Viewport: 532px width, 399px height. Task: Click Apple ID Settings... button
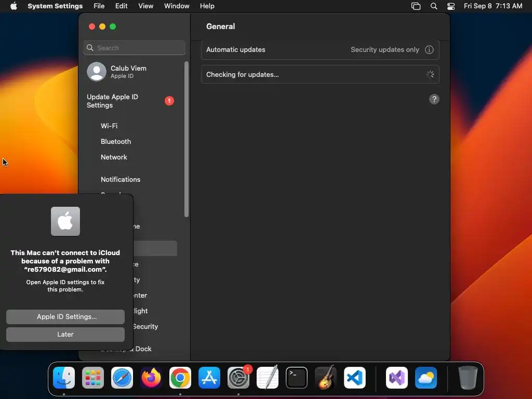(x=65, y=316)
